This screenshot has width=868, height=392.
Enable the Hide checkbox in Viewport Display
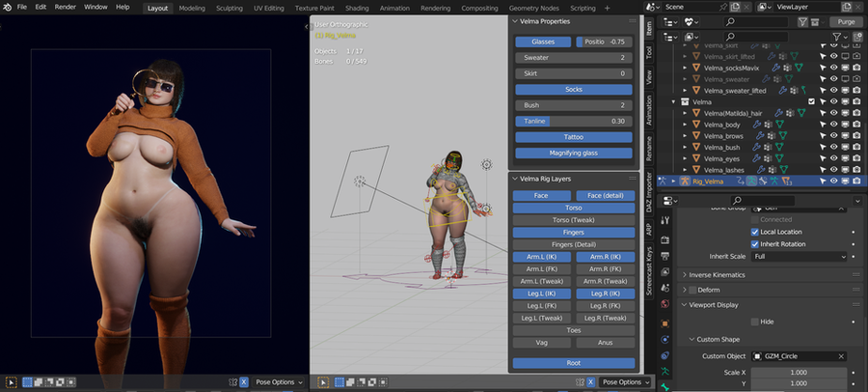pos(754,322)
